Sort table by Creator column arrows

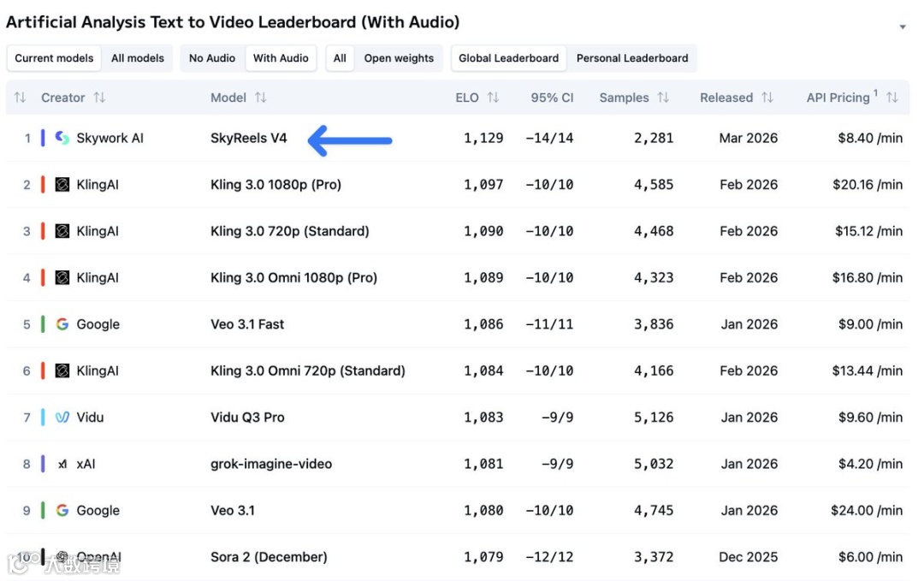pos(99,98)
